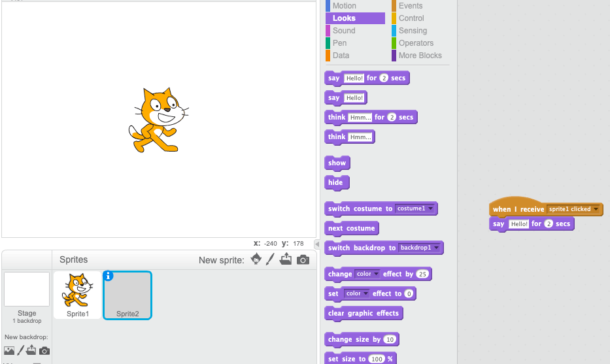Viewport: 610px width, 364px height.
Task: Edit 0 value in set effect block
Action: click(x=409, y=293)
